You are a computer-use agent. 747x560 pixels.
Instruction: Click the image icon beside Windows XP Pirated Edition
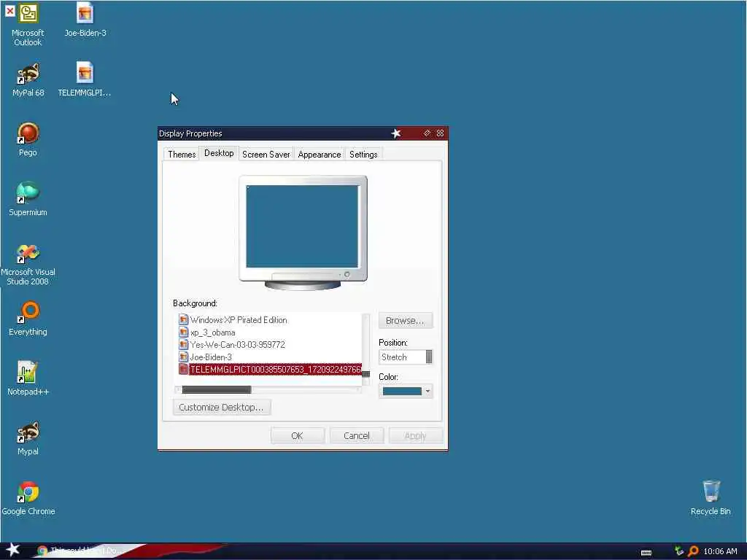[183, 320]
